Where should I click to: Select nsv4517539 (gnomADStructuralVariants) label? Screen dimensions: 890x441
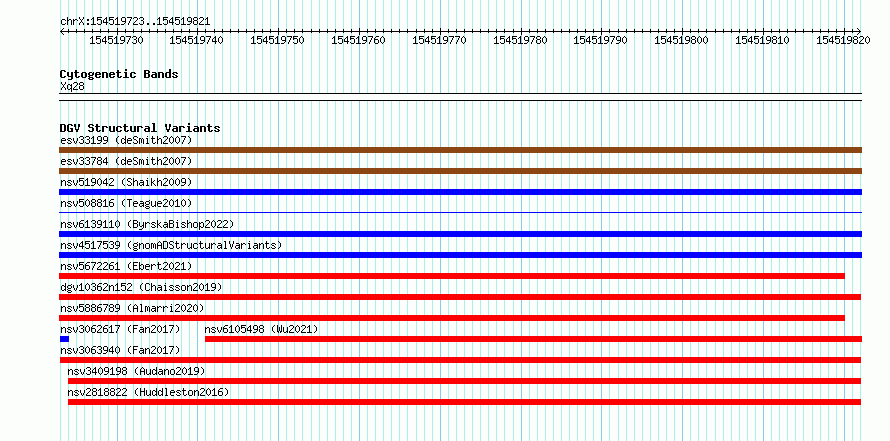pos(171,245)
